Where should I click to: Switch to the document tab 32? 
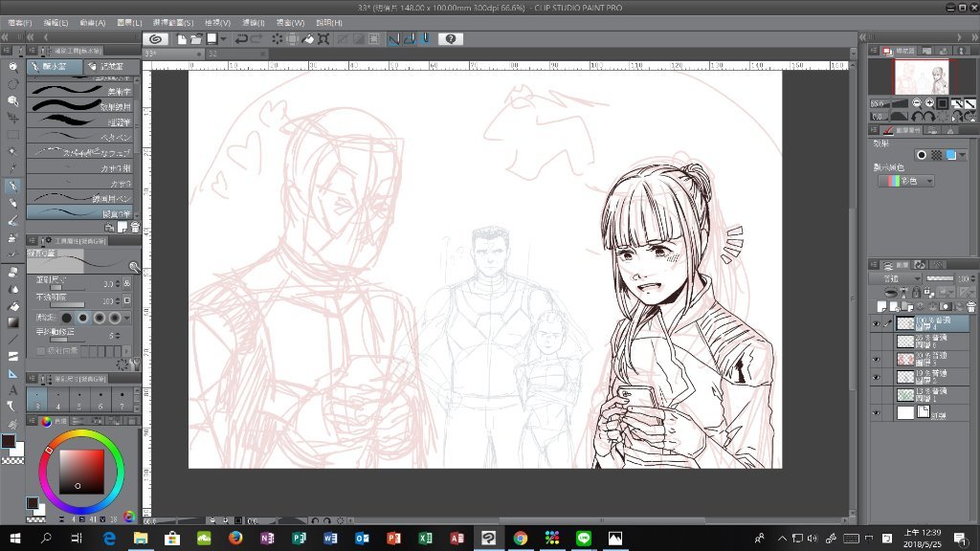[x=236, y=54]
